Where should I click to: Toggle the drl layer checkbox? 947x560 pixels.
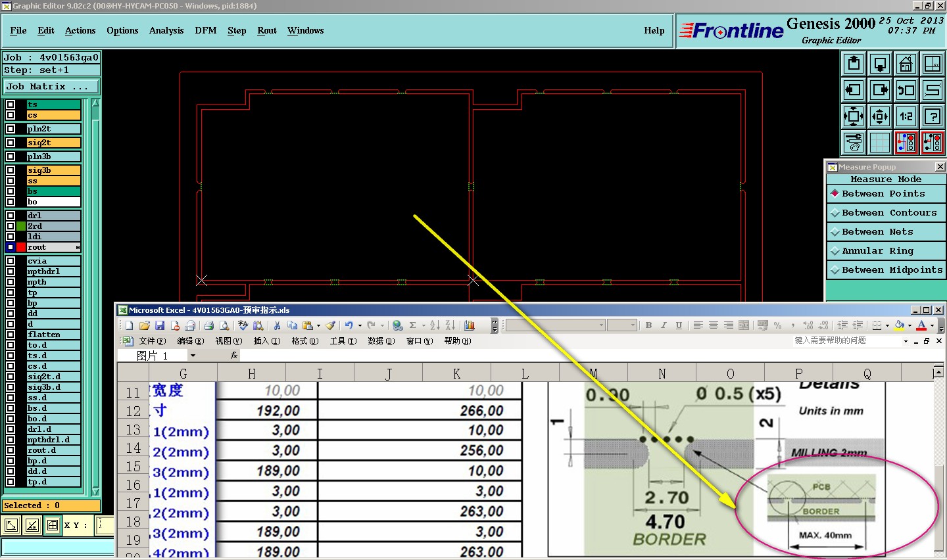11,216
